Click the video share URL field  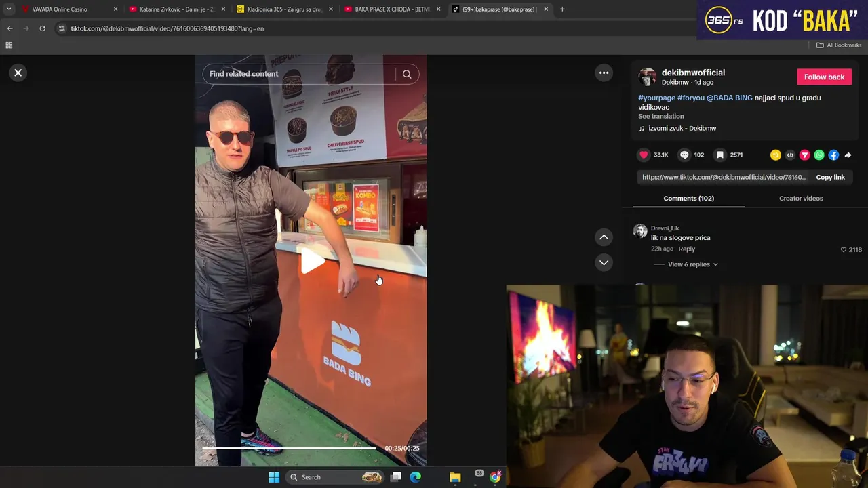click(724, 177)
